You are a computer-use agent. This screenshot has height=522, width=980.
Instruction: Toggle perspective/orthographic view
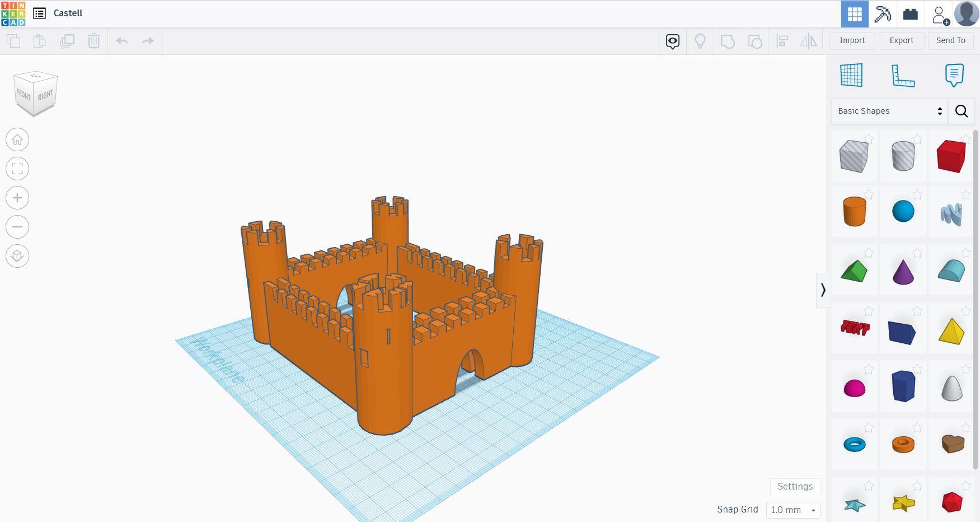click(x=17, y=256)
